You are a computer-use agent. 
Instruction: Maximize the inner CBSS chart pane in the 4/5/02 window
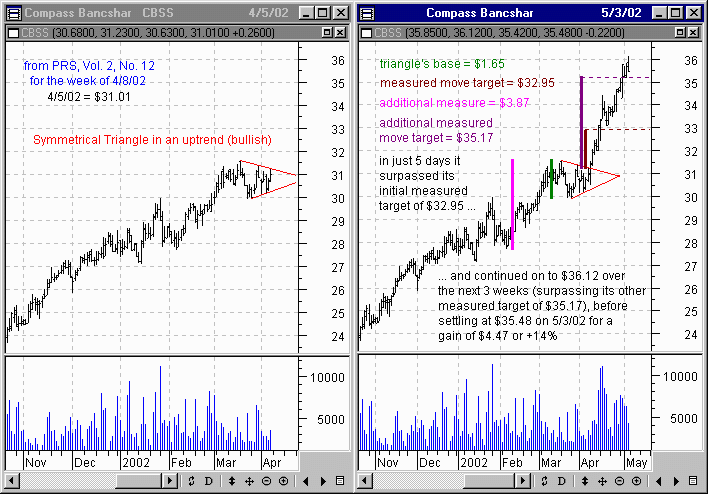(327, 32)
